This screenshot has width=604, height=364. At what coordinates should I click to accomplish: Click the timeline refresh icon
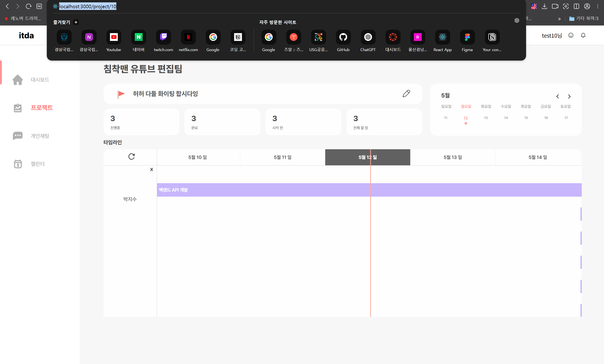[131, 157]
